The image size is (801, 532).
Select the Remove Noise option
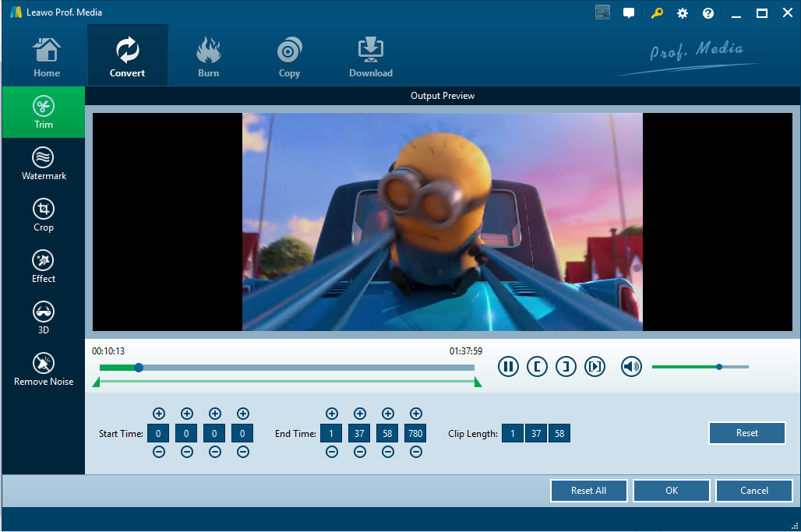point(44,369)
